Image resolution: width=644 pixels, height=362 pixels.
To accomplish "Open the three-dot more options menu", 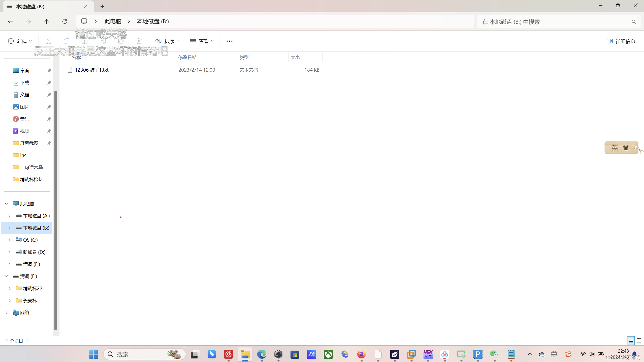I will point(229,41).
